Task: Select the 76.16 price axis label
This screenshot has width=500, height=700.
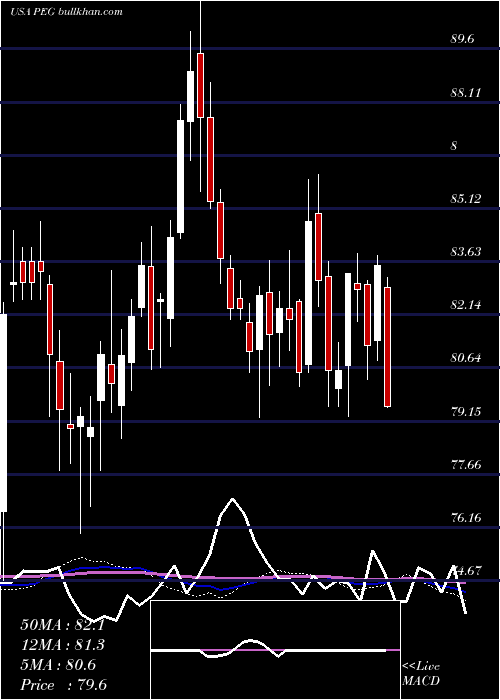Action: coord(466,518)
